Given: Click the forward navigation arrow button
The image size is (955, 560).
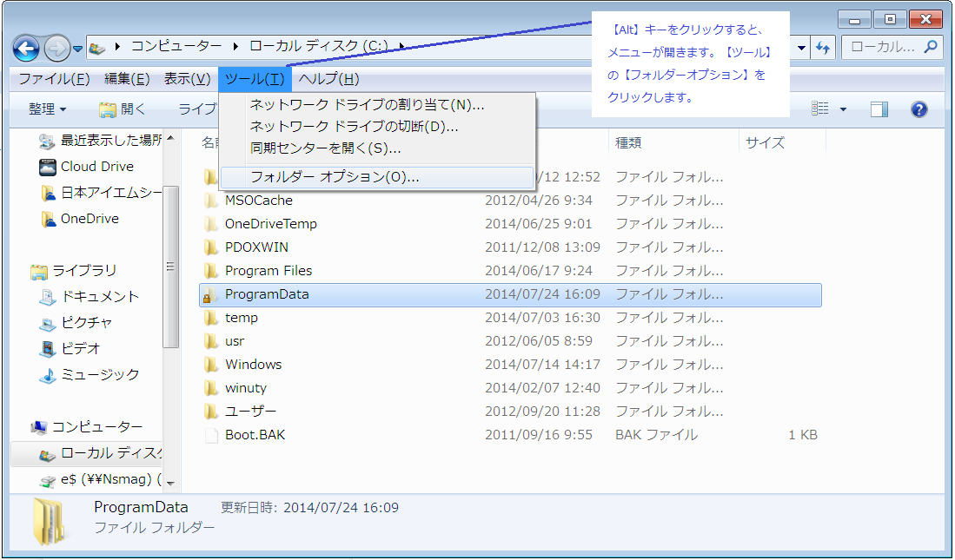Looking at the screenshot, I should click(x=56, y=47).
